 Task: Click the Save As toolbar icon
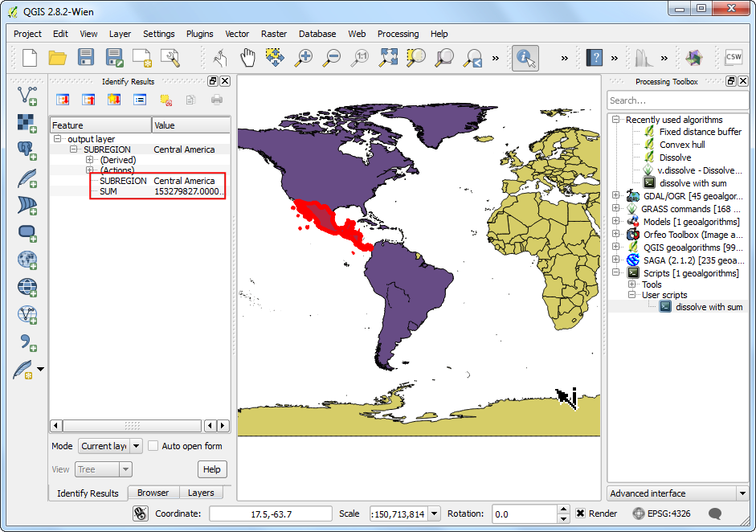coord(114,58)
